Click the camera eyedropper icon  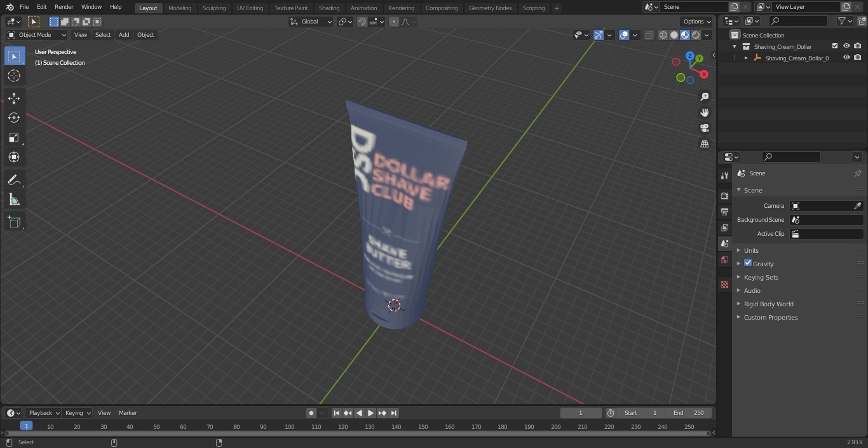pos(857,206)
